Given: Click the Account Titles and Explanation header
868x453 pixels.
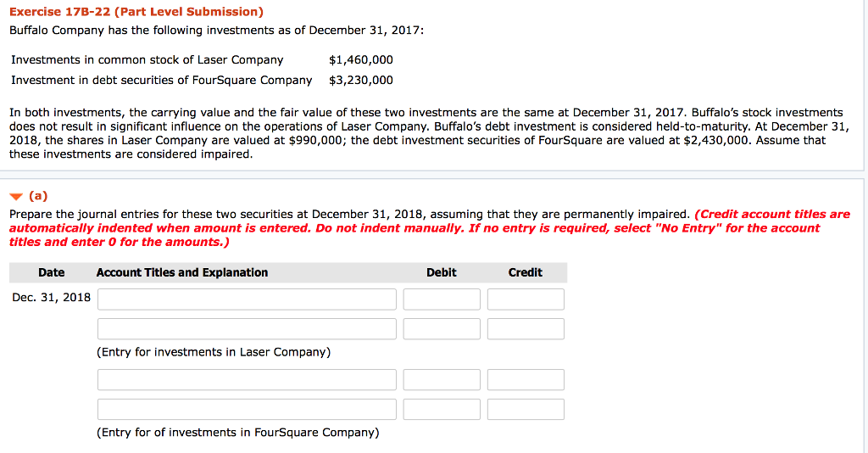Looking at the screenshot, I should [182, 272].
